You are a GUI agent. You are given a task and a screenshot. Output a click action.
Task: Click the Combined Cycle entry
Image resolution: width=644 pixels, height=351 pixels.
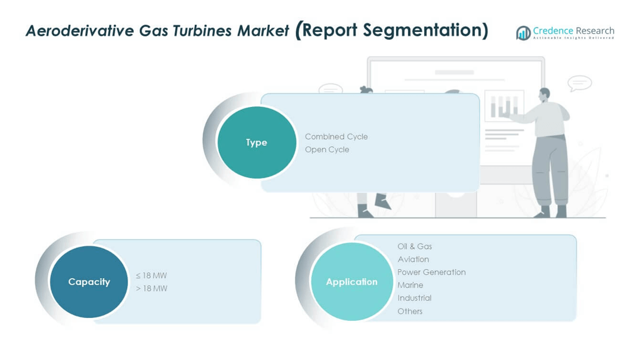(336, 137)
